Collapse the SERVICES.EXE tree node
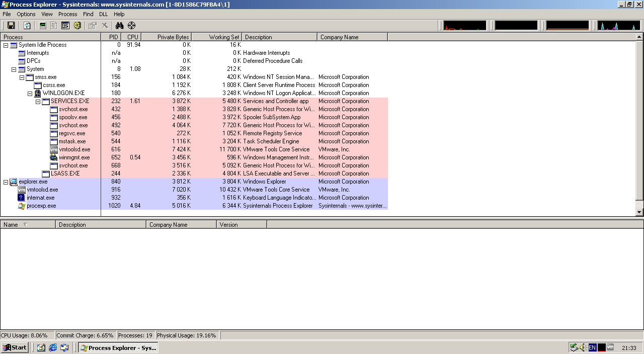This screenshot has width=644, height=354. [x=38, y=101]
